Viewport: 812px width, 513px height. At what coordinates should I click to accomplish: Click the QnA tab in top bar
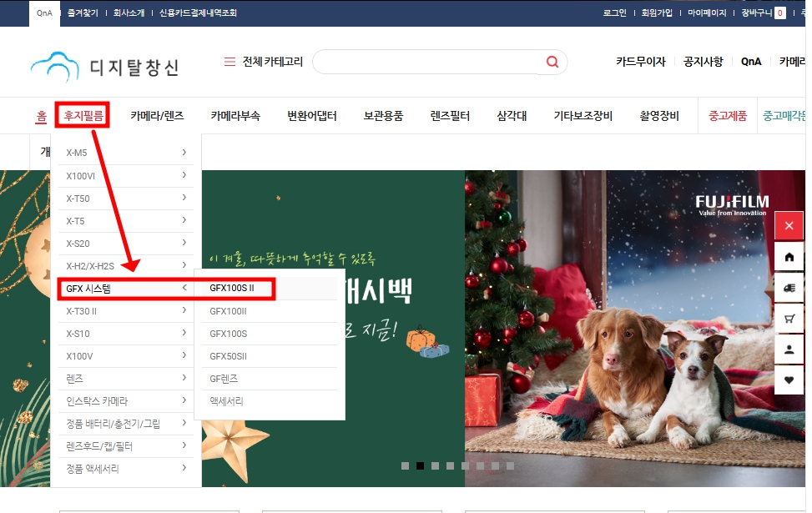tap(44, 13)
